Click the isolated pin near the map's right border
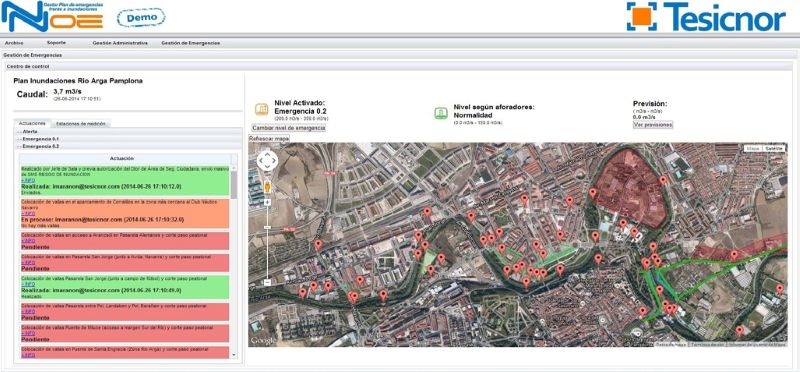The height and width of the screenshot is (372, 800). [779, 289]
